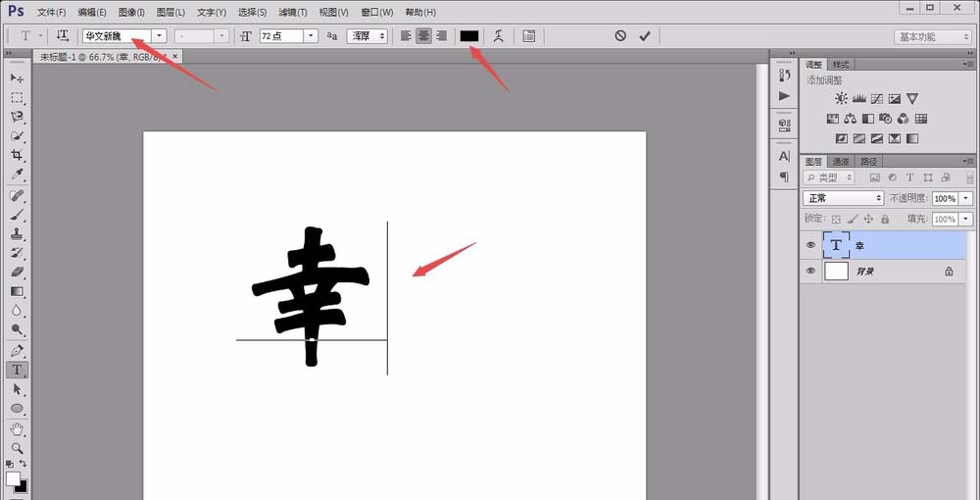Open the 华文新魏 font family dropdown
980x500 pixels.
point(160,36)
